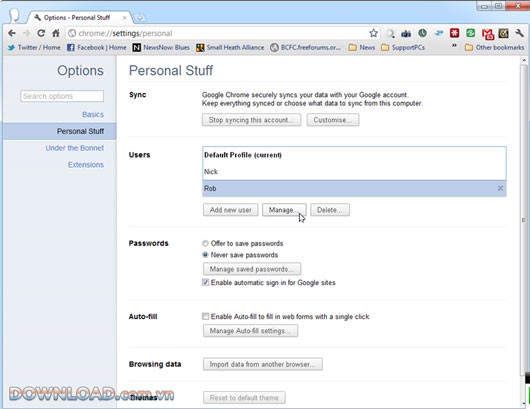The width and height of the screenshot is (530, 409).
Task: Open Manage saved passwords
Action: 252,269
